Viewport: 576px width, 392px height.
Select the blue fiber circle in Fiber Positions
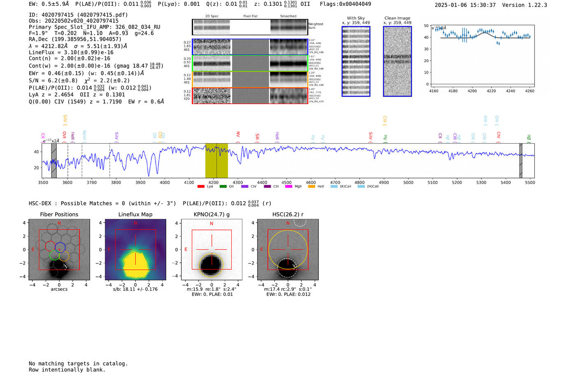pyautogui.click(x=60, y=248)
